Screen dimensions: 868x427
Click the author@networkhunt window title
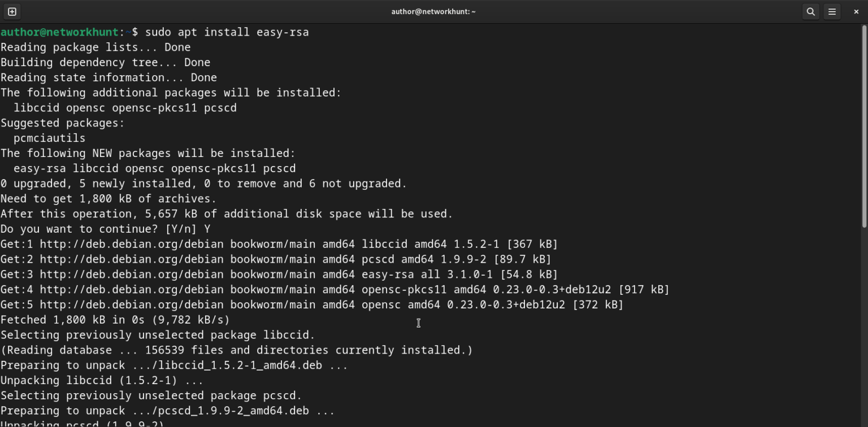(x=433, y=11)
